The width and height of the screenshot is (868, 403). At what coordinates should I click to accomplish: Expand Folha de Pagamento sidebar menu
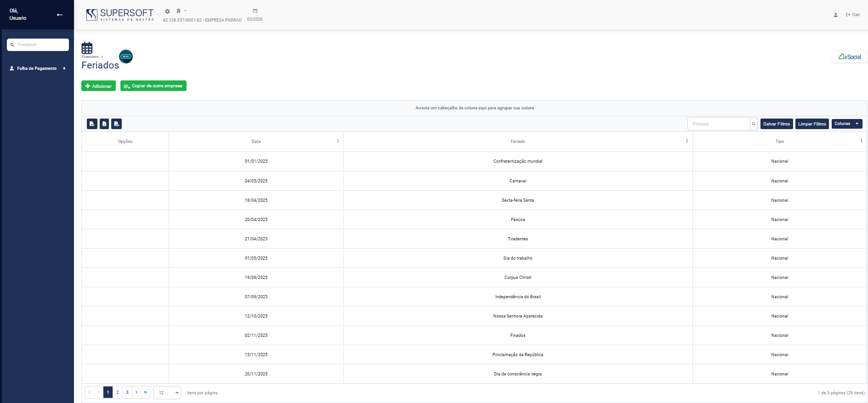point(37,68)
